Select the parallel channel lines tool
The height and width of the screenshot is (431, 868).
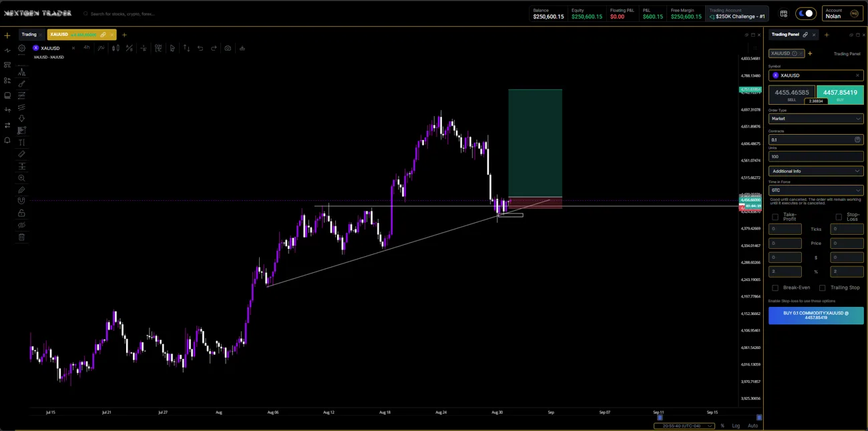21,107
